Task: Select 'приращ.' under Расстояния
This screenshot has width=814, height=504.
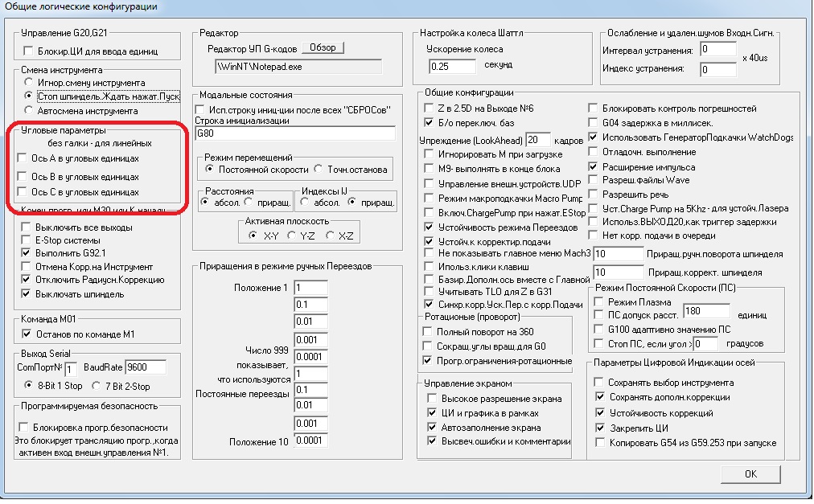Action: tap(249, 202)
